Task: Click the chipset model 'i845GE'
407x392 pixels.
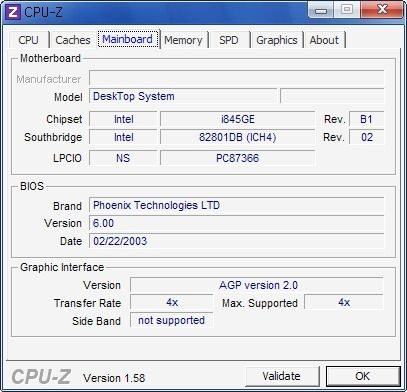Action: pyautogui.click(x=237, y=119)
